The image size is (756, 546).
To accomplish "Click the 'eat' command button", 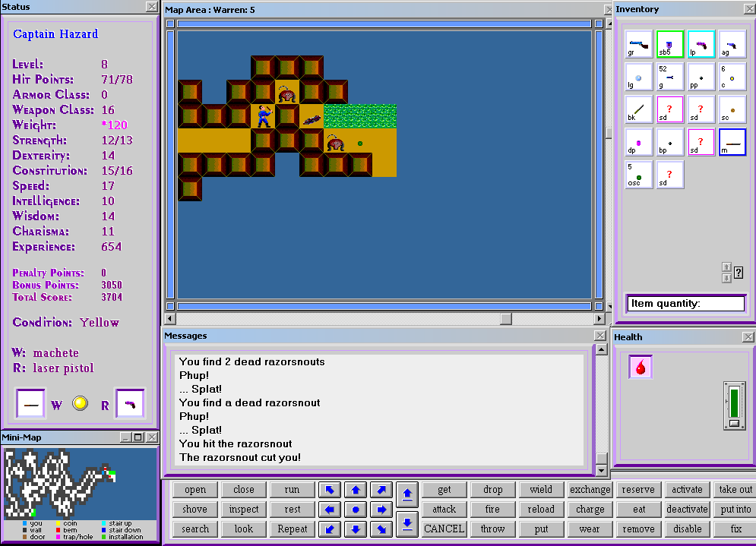I will pyautogui.click(x=639, y=510).
